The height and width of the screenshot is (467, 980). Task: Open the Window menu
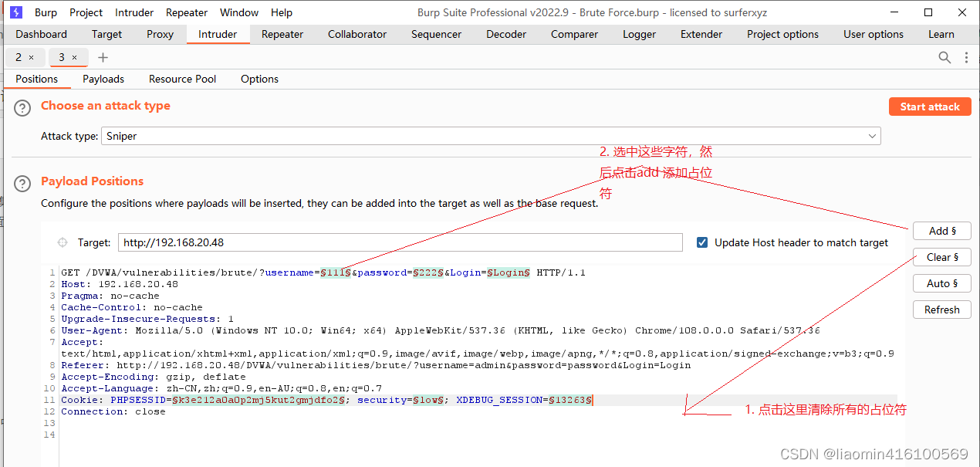(239, 12)
